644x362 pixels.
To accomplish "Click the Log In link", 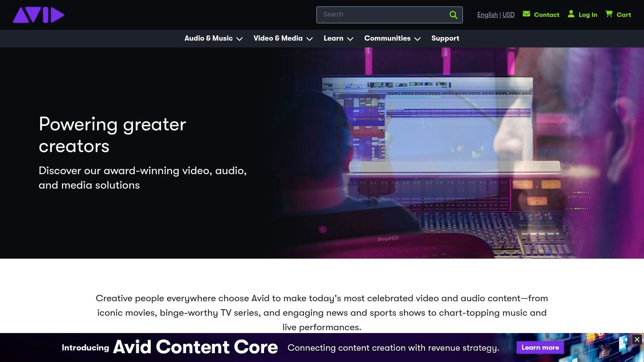I will 588,14.
